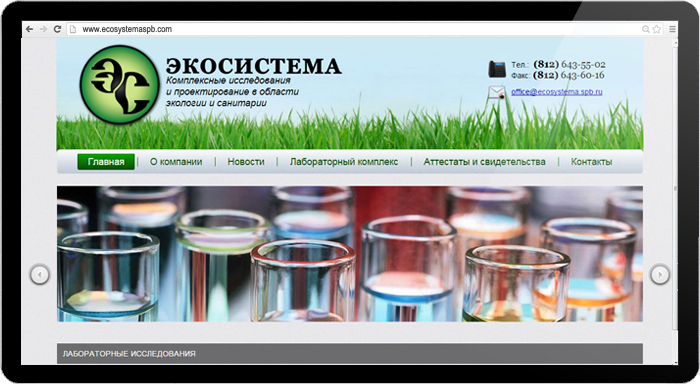
Task: Click the browser back arrow
Action: click(x=29, y=29)
